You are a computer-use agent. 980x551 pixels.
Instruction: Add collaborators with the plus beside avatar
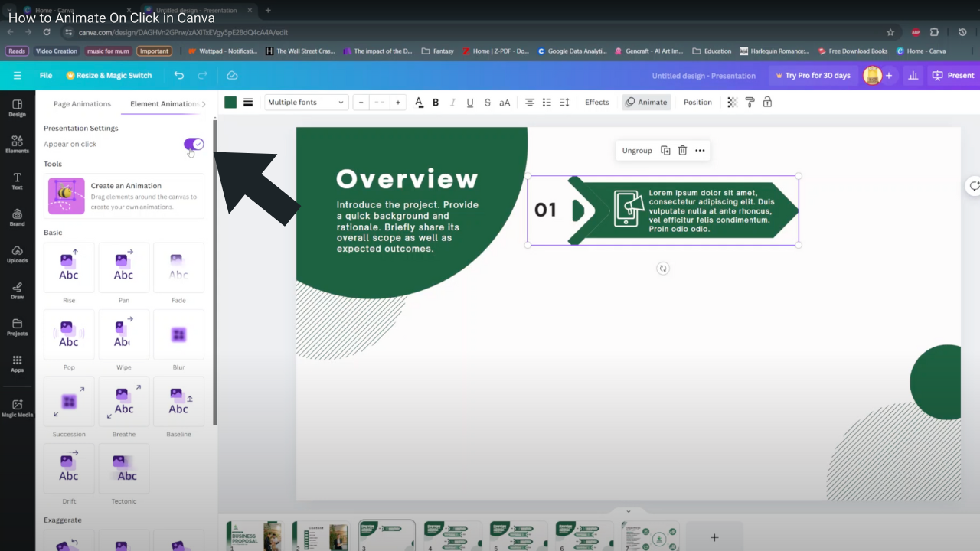(x=889, y=75)
